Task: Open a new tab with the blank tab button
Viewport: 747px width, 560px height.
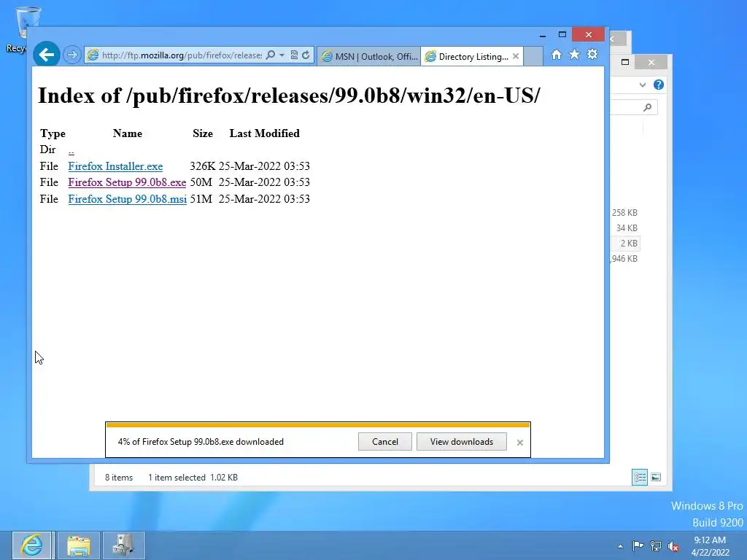Action: (x=533, y=56)
